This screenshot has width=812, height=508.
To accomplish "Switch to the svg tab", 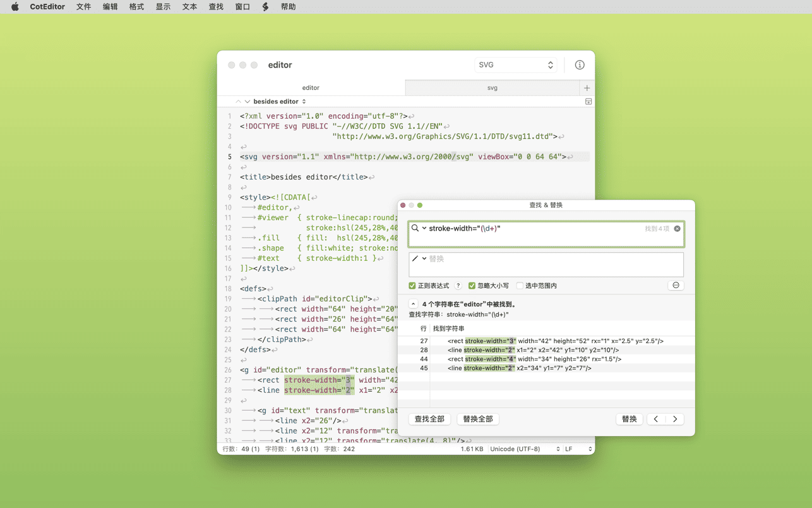I will pos(492,88).
